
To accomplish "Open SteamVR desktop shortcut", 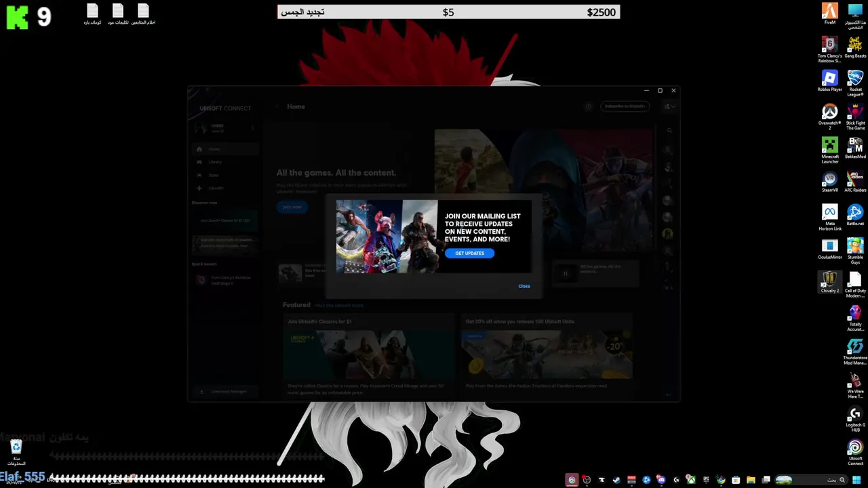I will click(x=830, y=182).
